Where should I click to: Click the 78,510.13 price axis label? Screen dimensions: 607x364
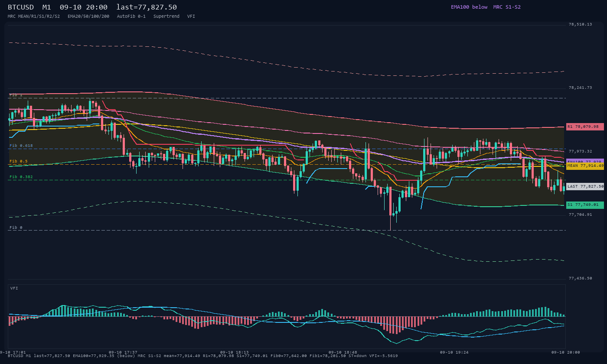point(580,24)
